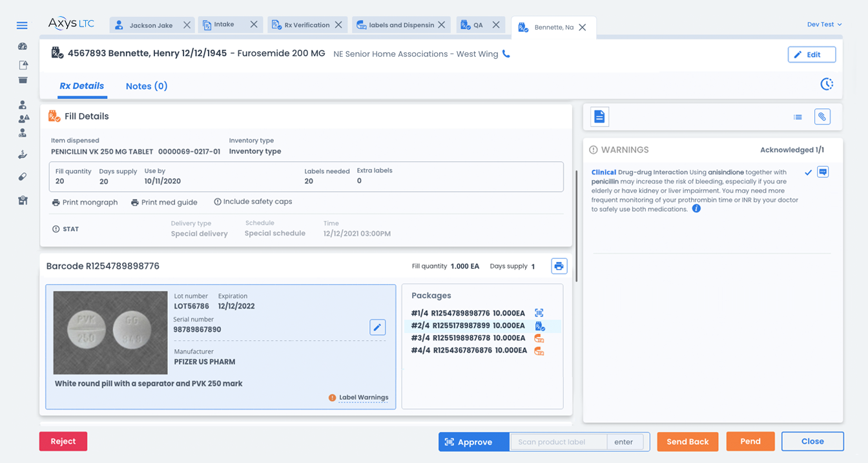The width and height of the screenshot is (868, 463).
Task: Open the hamburger menu in sidebar
Action: [x=22, y=26]
